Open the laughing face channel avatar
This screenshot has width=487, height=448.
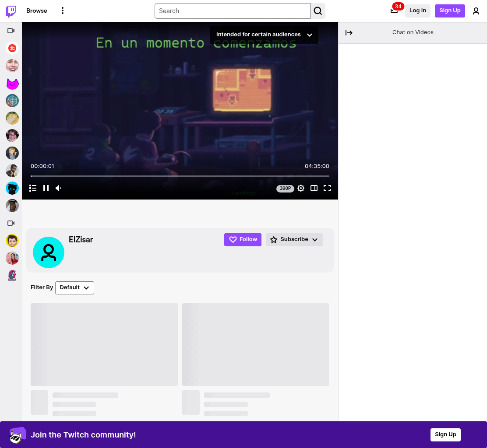click(x=12, y=66)
